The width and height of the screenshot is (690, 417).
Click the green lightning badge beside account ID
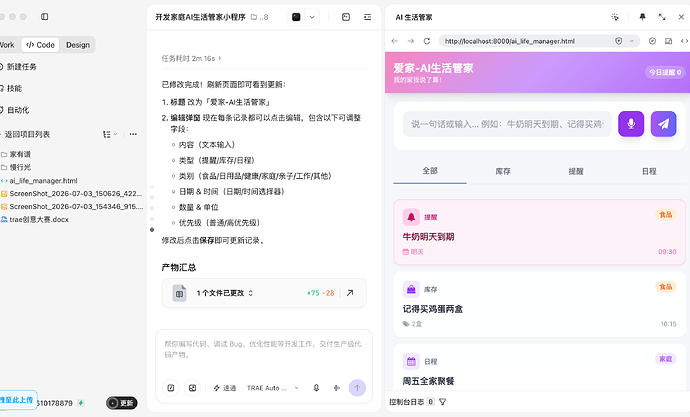coord(81,403)
